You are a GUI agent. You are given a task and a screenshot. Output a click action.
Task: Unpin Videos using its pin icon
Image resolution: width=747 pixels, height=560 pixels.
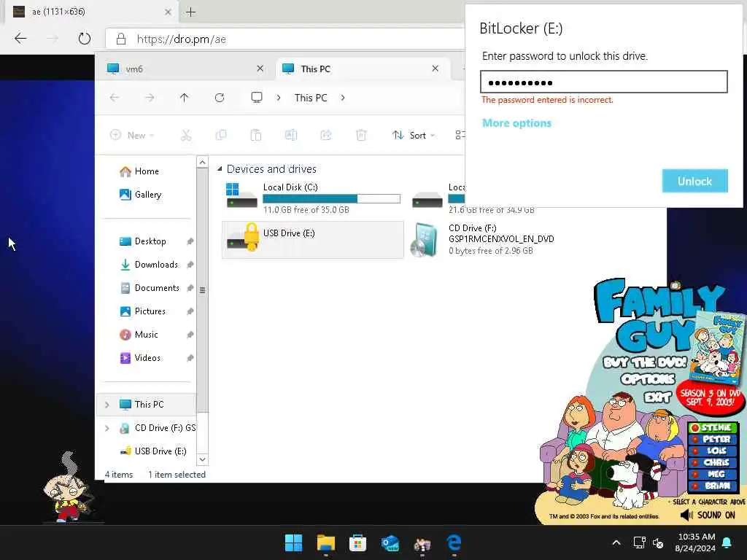click(x=190, y=357)
